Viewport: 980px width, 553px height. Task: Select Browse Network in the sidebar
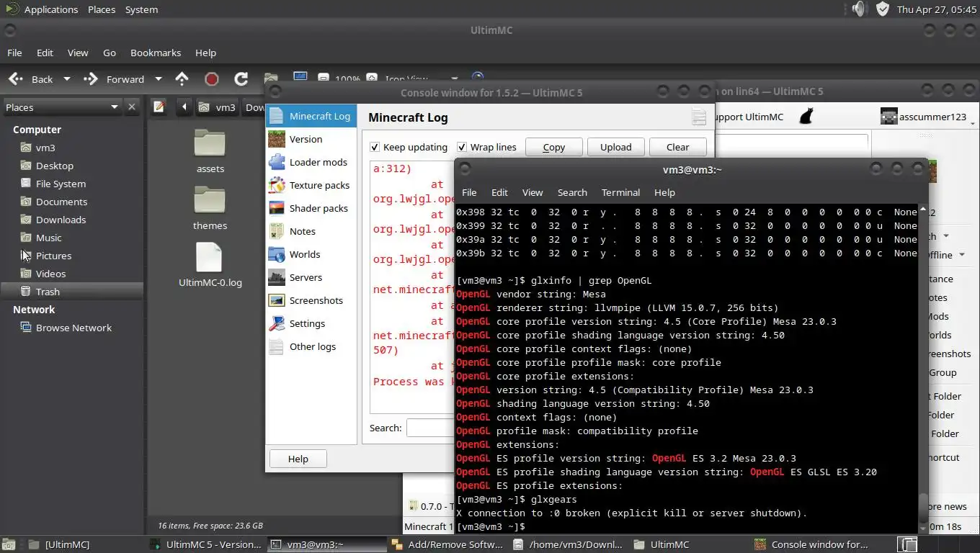pos(73,328)
